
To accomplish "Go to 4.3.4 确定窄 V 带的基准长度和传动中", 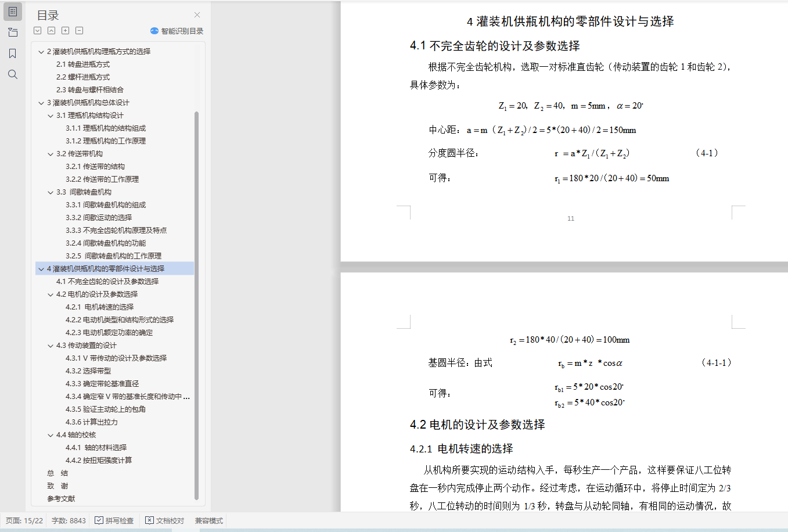I will [x=128, y=397].
